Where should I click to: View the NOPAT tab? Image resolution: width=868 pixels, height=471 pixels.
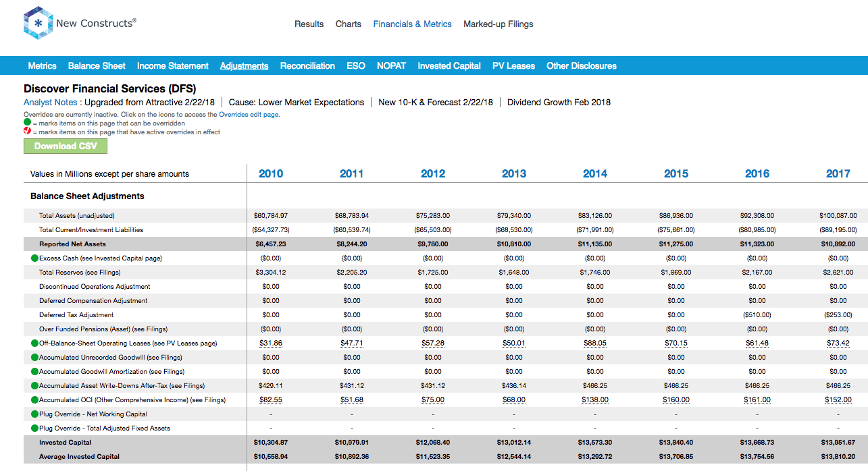pos(392,65)
